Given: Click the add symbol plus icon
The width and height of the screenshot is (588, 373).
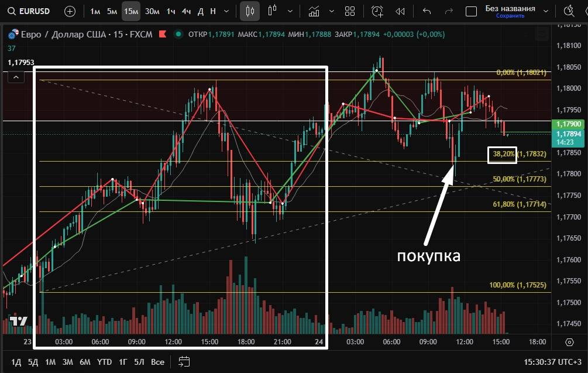Looking at the screenshot, I should 70,11.
